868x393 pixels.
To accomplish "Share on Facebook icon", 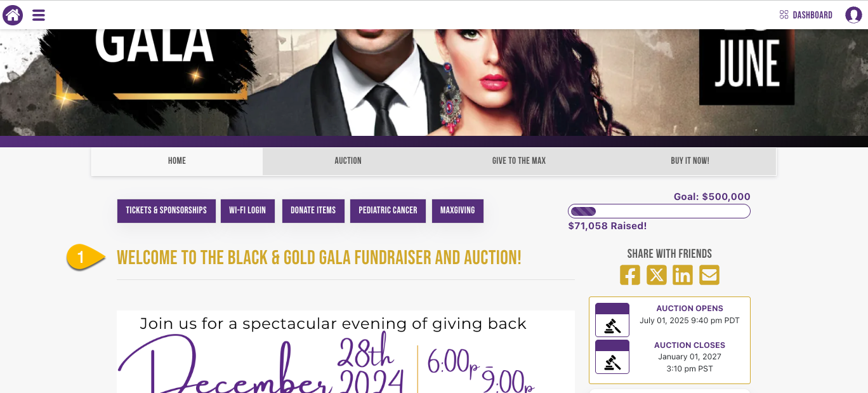I will point(630,275).
